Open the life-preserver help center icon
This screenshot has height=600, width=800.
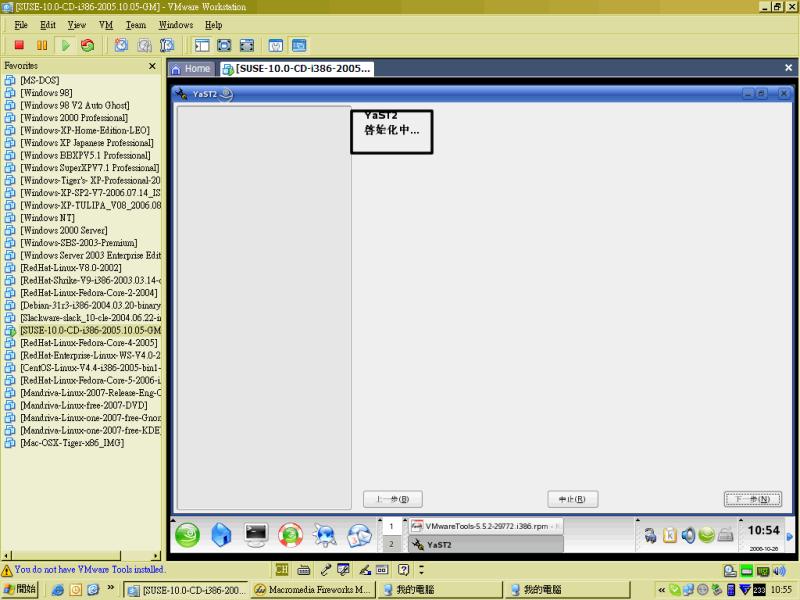(x=290, y=535)
